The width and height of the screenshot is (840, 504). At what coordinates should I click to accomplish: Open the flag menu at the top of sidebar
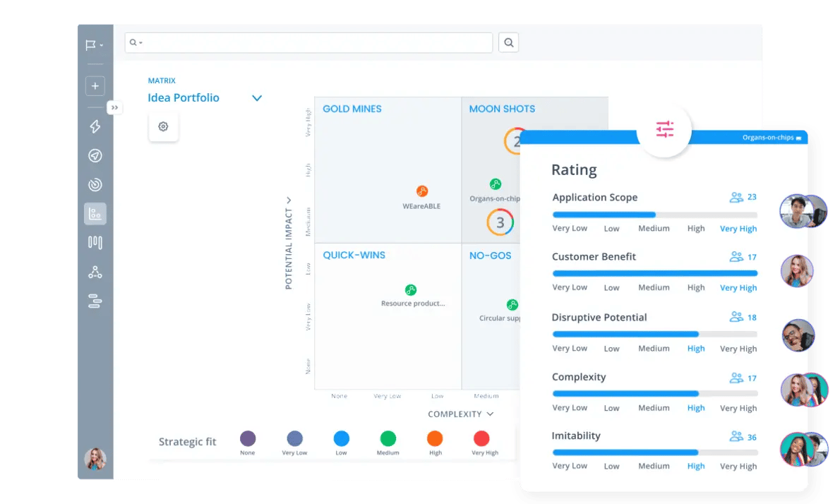click(92, 44)
